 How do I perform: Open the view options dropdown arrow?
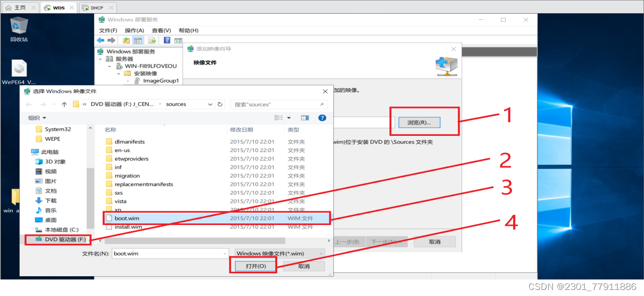pos(289,118)
